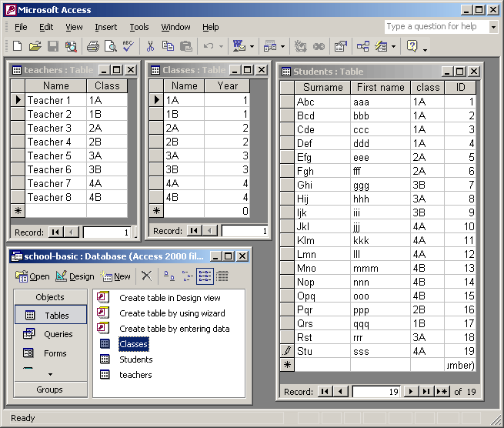This screenshot has width=504, height=428.
Task: Click the Paste clipboard icon
Action: 185,46
